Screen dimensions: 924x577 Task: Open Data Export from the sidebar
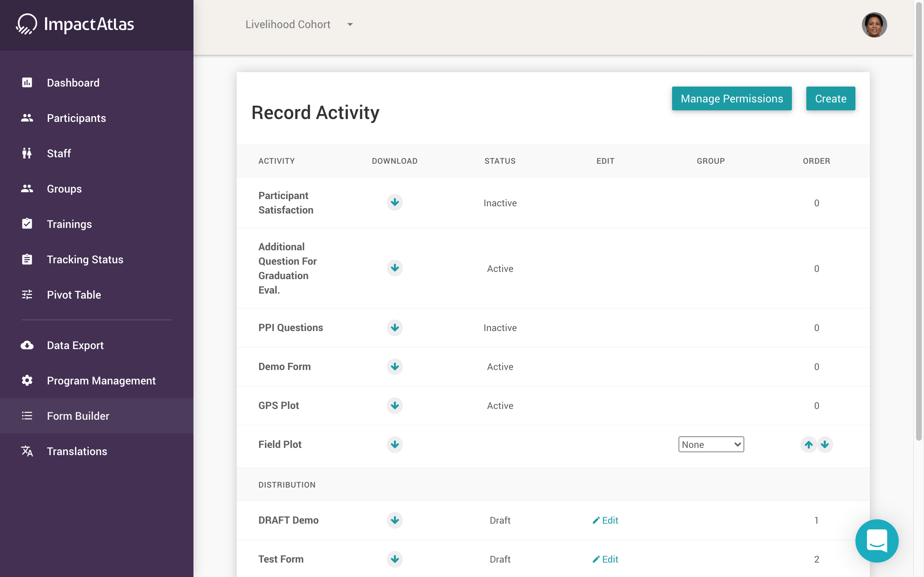(75, 345)
